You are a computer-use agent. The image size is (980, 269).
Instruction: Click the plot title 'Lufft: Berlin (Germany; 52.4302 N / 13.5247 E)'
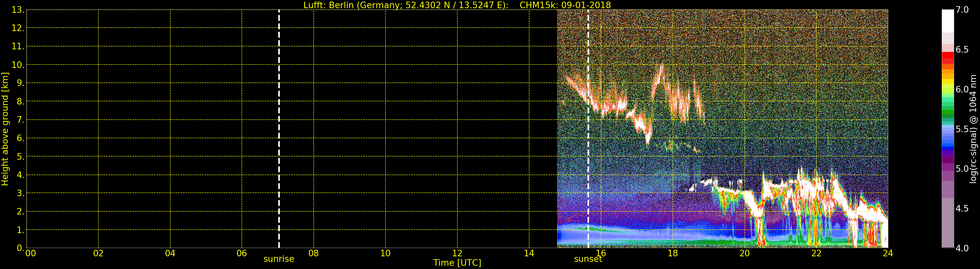tap(406, 5)
